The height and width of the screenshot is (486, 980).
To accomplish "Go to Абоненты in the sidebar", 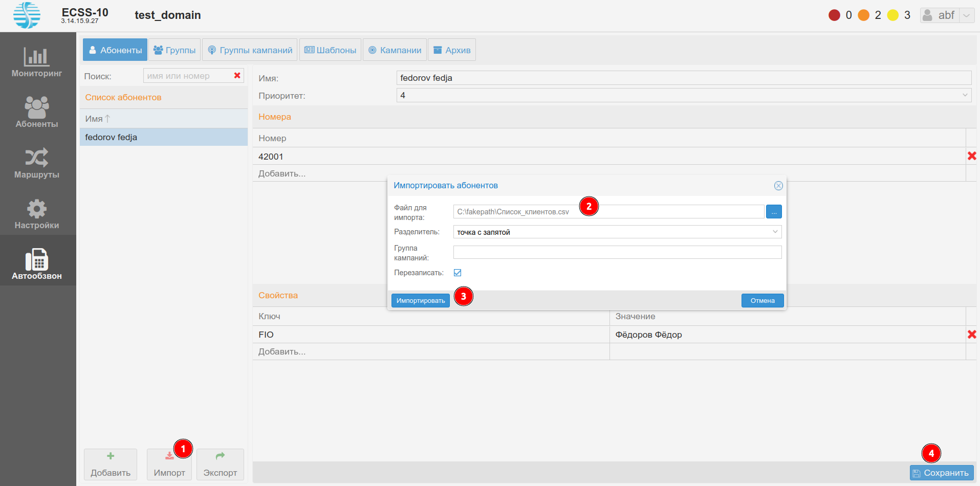I will coord(37,112).
